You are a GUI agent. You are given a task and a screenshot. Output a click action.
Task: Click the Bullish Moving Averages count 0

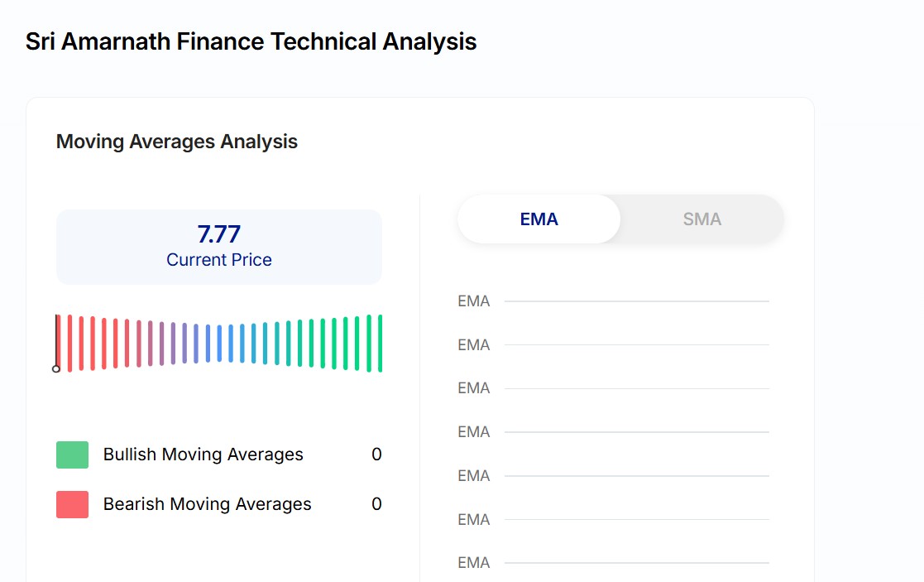click(376, 455)
